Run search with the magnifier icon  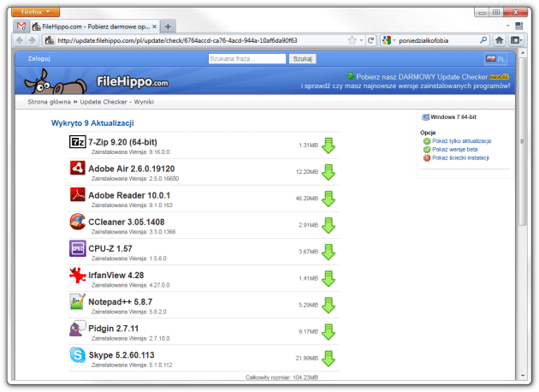483,40
